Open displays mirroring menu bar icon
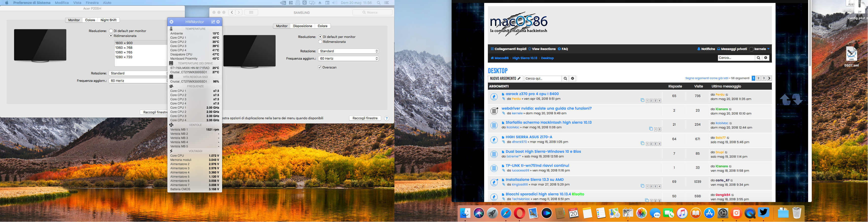 coord(312,3)
